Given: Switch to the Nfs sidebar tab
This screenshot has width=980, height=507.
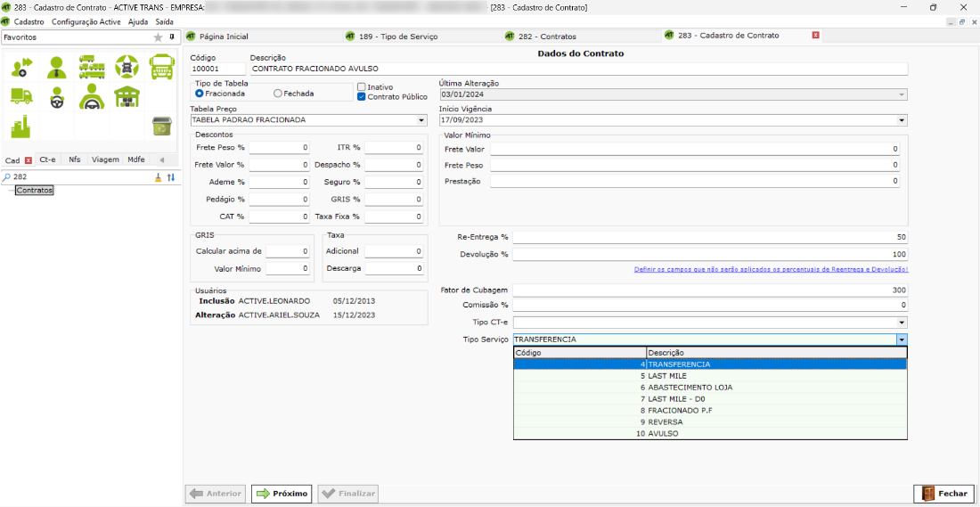Looking at the screenshot, I should coord(75,159).
